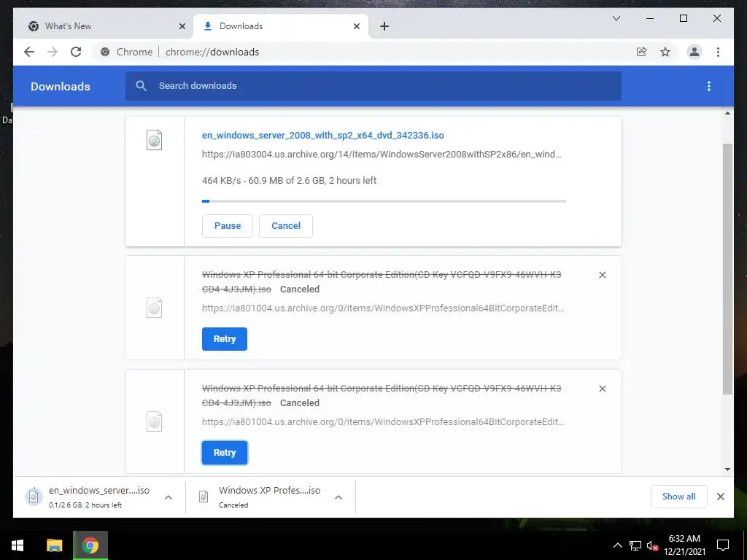
Task: Open File Explorer from the taskbar
Action: coord(54,545)
